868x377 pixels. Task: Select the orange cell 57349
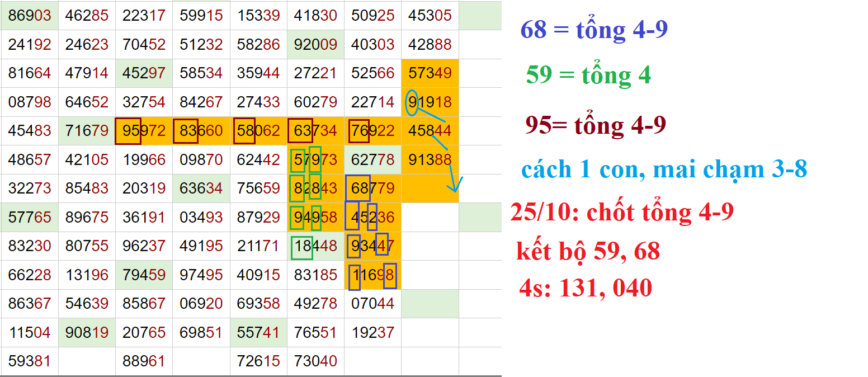tap(430, 73)
